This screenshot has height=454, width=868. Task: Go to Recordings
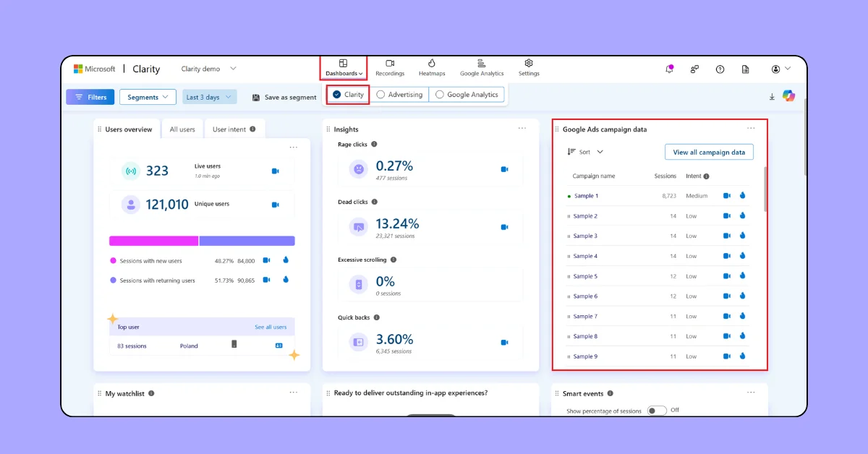pos(390,68)
